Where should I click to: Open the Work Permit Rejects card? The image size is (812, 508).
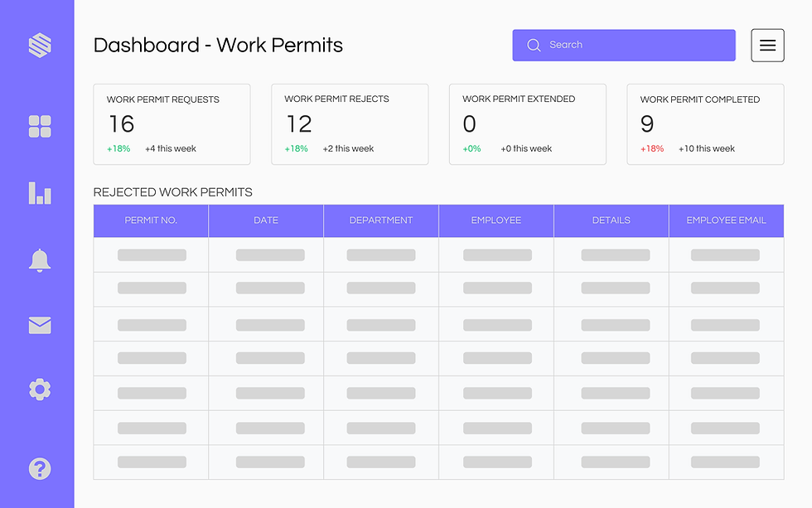coord(350,124)
